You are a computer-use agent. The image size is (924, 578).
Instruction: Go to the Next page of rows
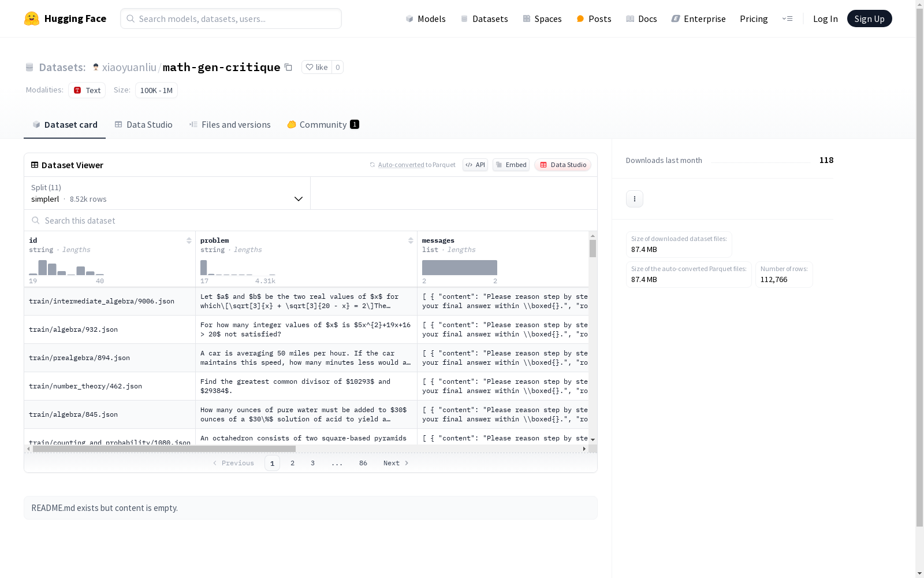click(x=396, y=463)
